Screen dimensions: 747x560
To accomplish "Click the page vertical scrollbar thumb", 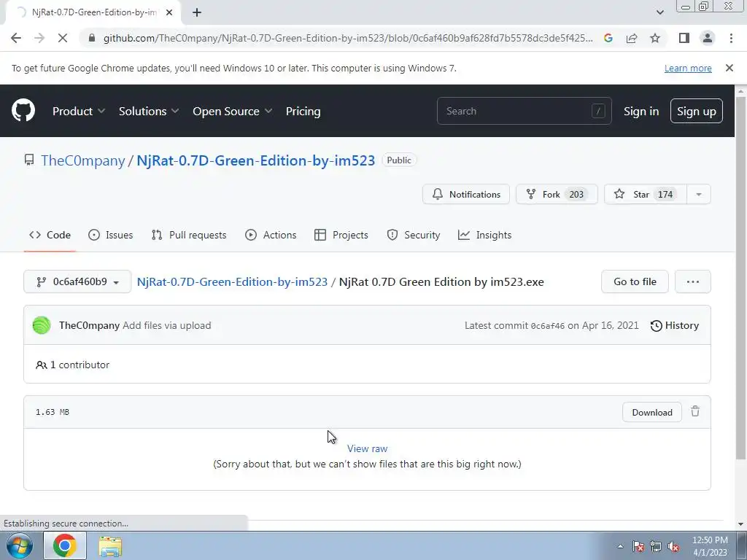I will tap(740, 278).
